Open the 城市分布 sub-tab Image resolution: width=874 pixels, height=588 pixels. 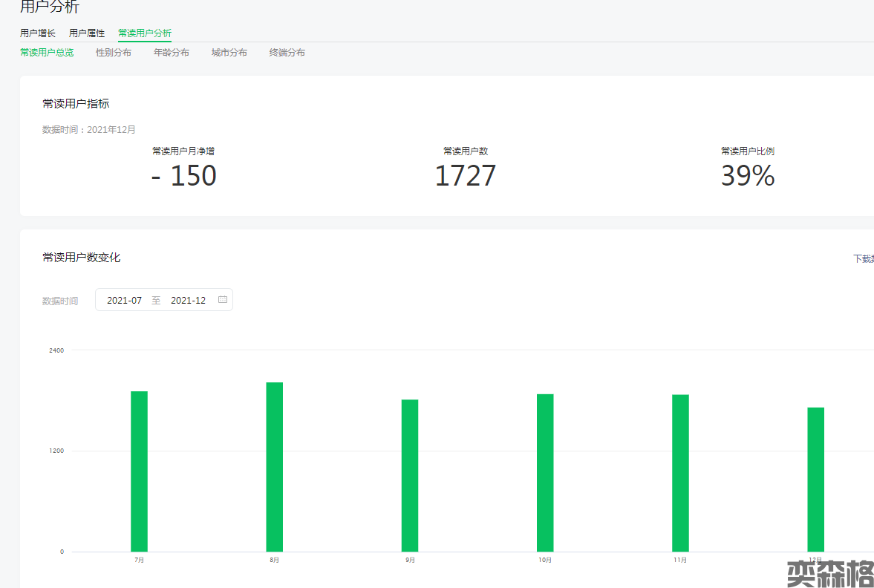229,53
